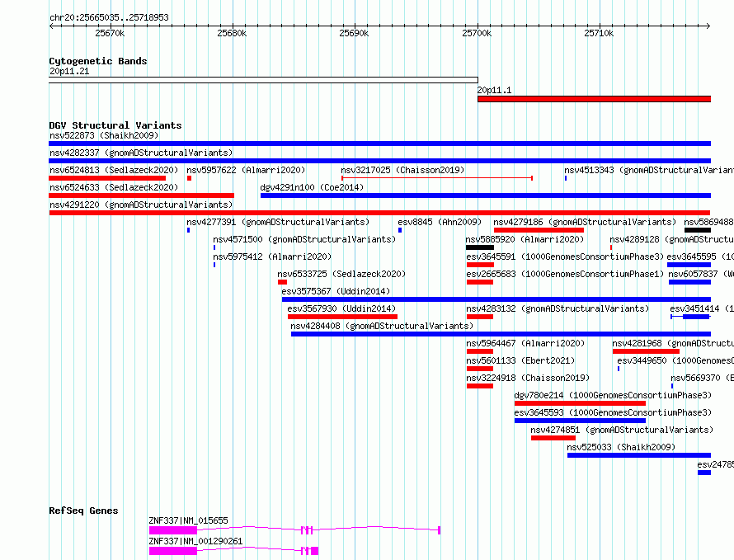
Task: Click the nsv6524633 (Sedlazeck2020) label
Action: pos(114,187)
